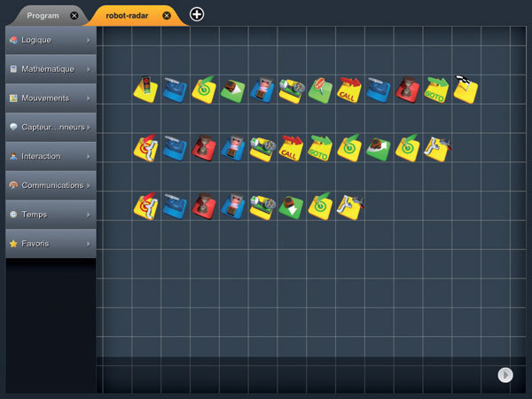This screenshot has width=532, height=399.
Task: Add a new tab with the plus button
Action: (x=197, y=14)
